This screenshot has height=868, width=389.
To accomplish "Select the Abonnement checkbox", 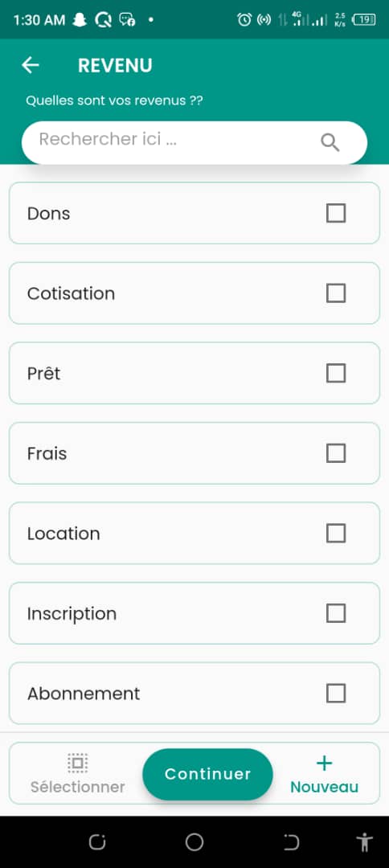I will point(336,693).
